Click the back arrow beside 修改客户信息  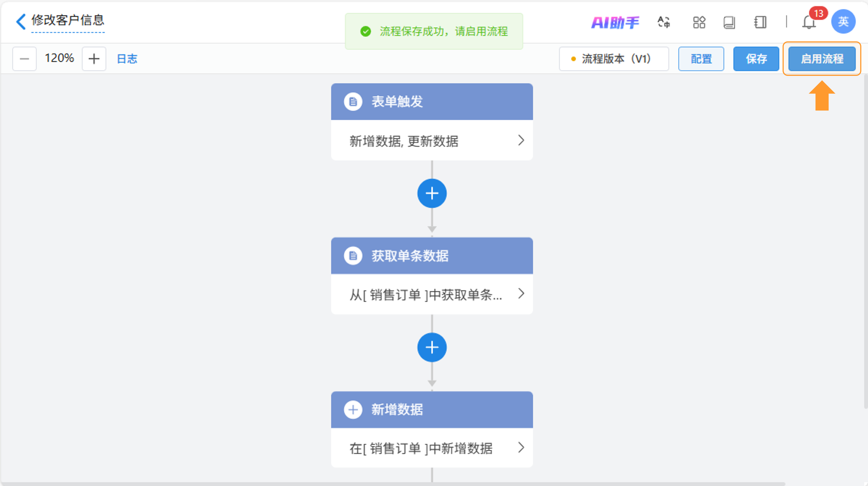tap(21, 22)
